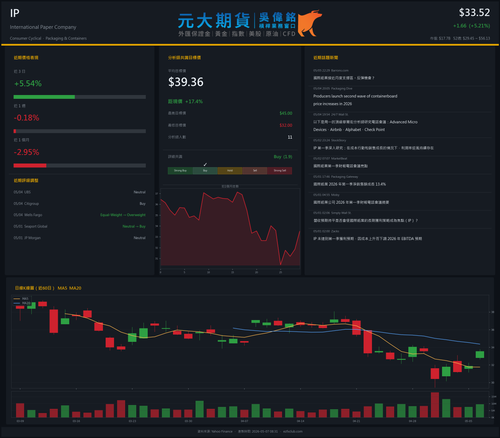The image size is (500, 438).
Task: Click the +5.54% three-day performance value
Action: coord(28,83)
